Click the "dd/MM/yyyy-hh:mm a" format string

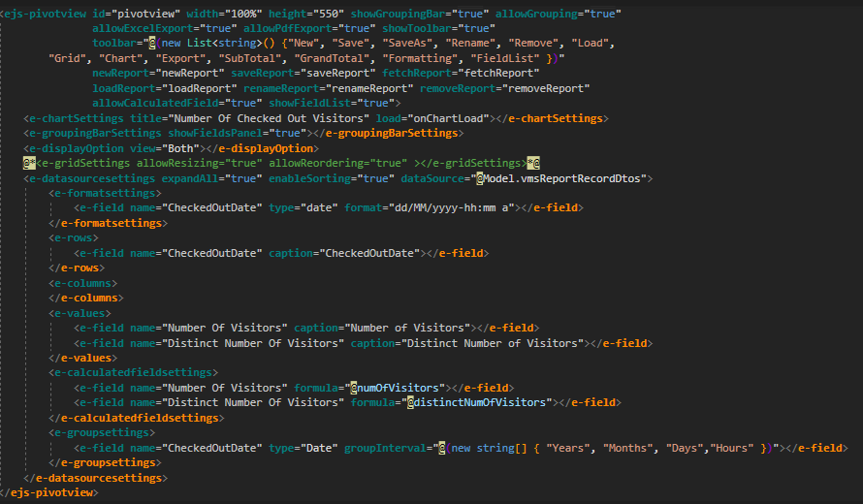454,208
